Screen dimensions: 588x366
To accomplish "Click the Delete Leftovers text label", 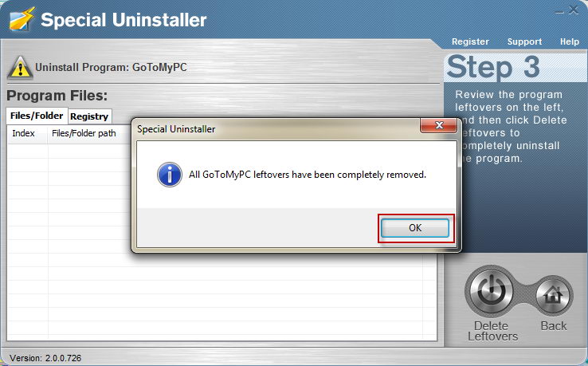I will [492, 331].
